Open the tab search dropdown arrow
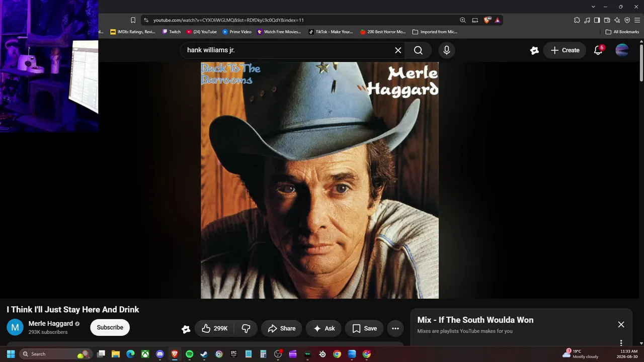 [x=593, y=7]
